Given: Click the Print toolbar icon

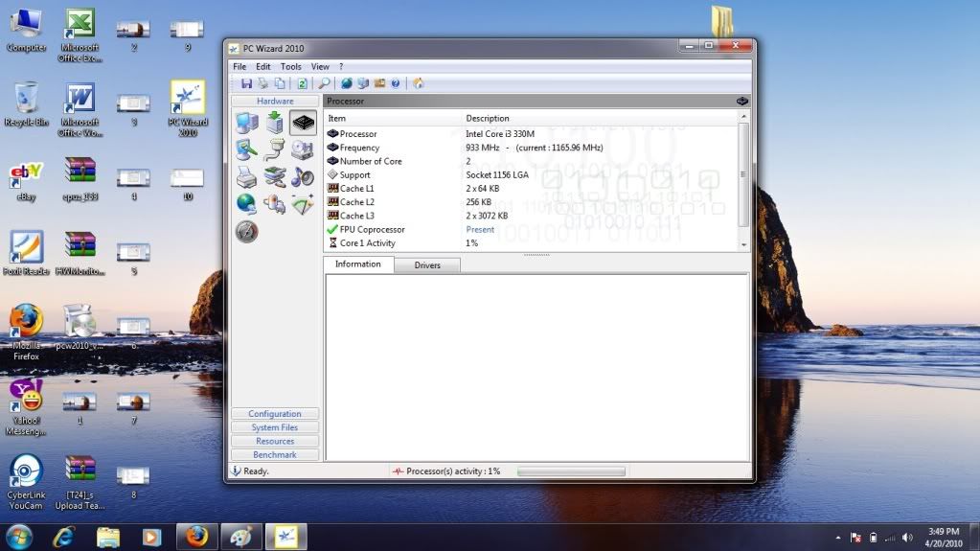Looking at the screenshot, I should 263,83.
